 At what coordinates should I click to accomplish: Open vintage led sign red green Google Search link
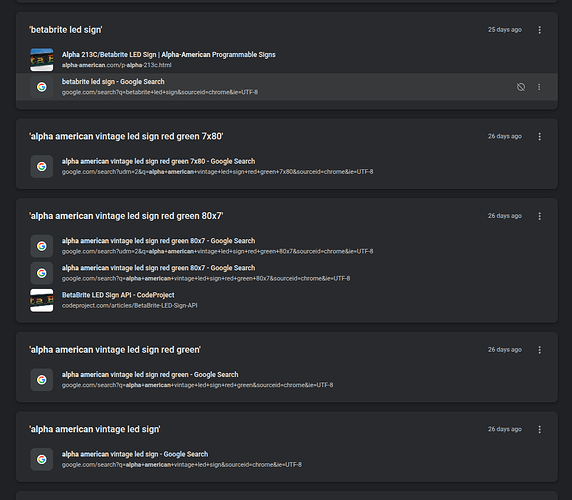[x=150, y=375]
